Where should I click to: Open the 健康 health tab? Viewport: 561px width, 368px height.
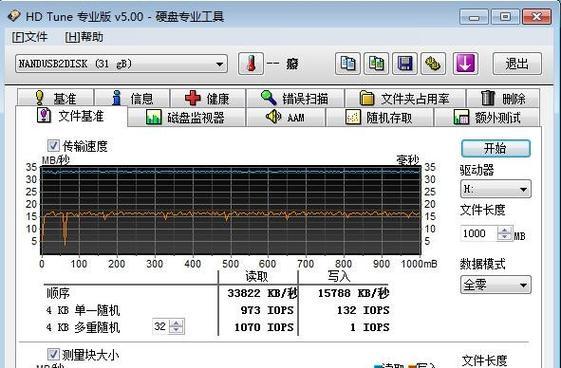(208, 98)
